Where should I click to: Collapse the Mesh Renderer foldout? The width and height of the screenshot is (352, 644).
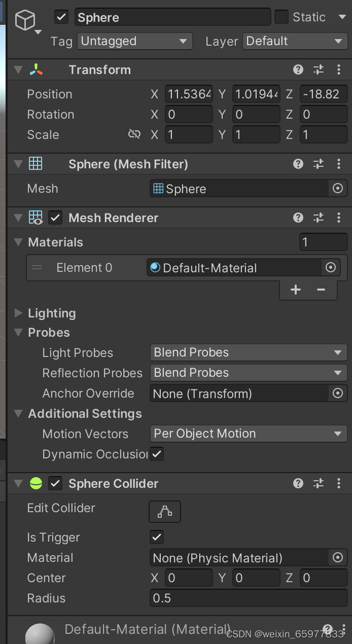19,218
